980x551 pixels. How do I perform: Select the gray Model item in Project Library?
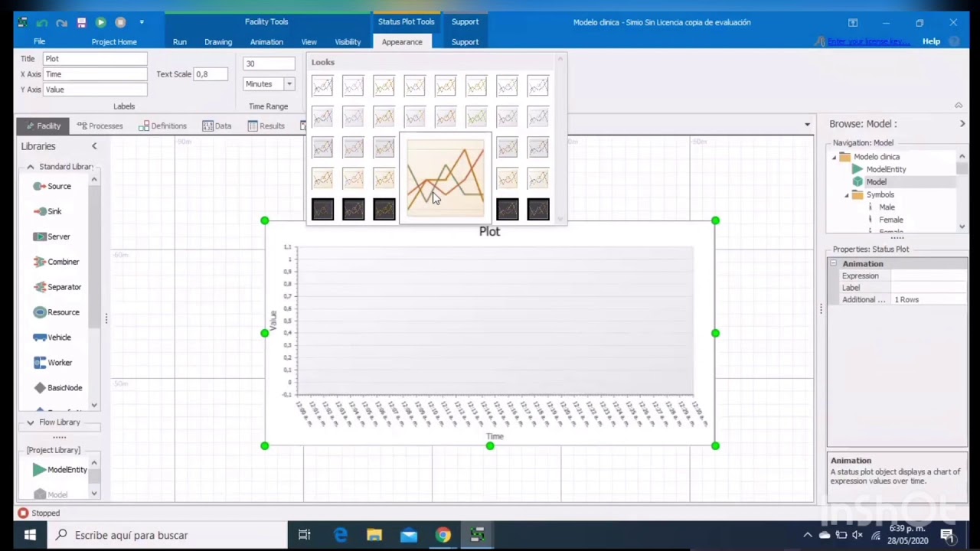pyautogui.click(x=51, y=494)
